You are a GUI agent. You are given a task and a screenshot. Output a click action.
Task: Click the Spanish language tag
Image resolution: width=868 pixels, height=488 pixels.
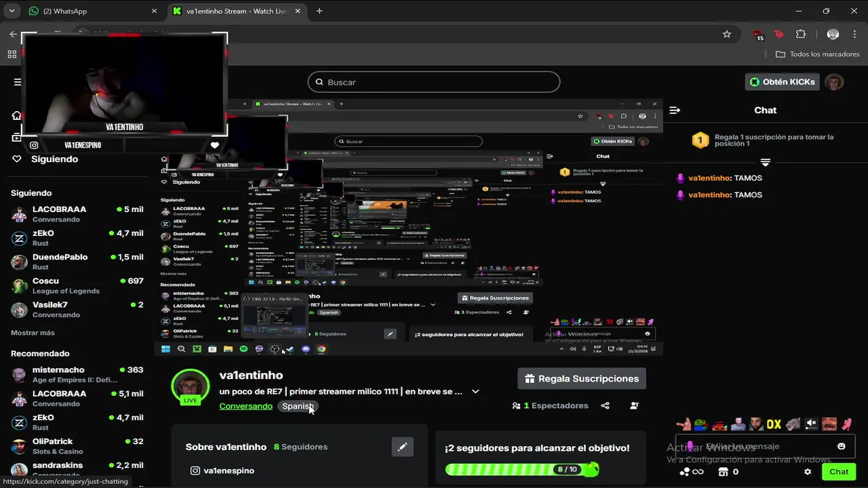pyautogui.click(x=298, y=406)
